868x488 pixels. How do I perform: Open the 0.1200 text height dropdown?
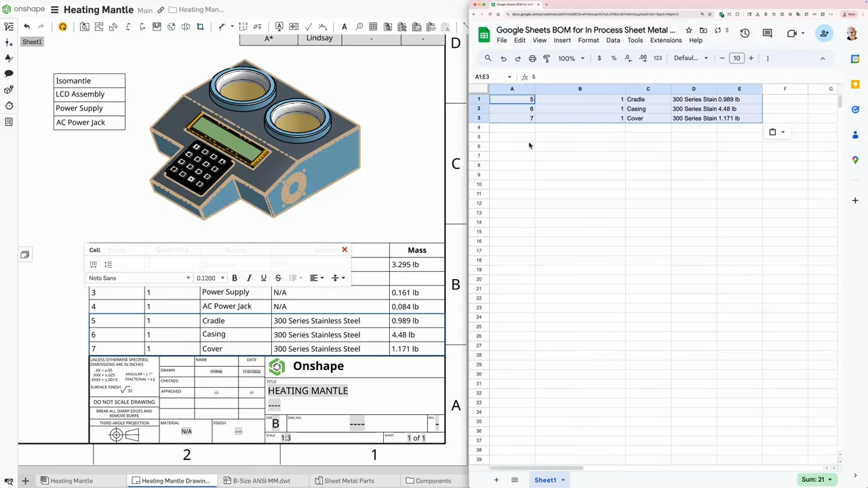(x=210, y=278)
